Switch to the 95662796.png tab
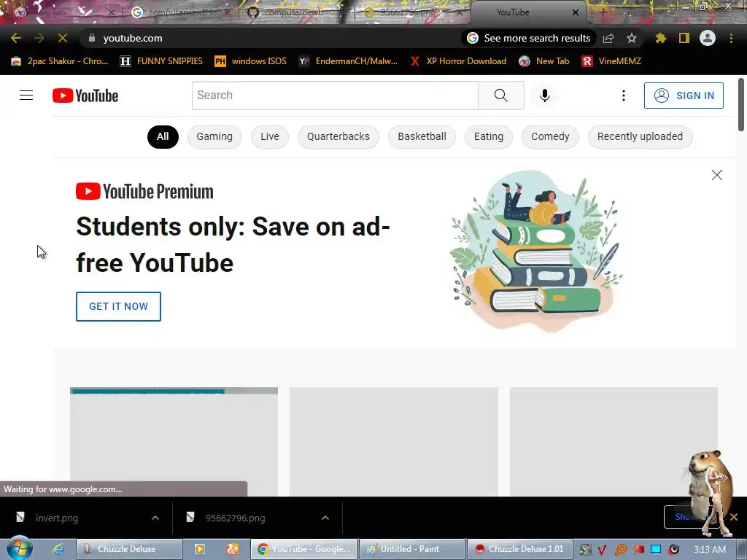 coord(410,12)
